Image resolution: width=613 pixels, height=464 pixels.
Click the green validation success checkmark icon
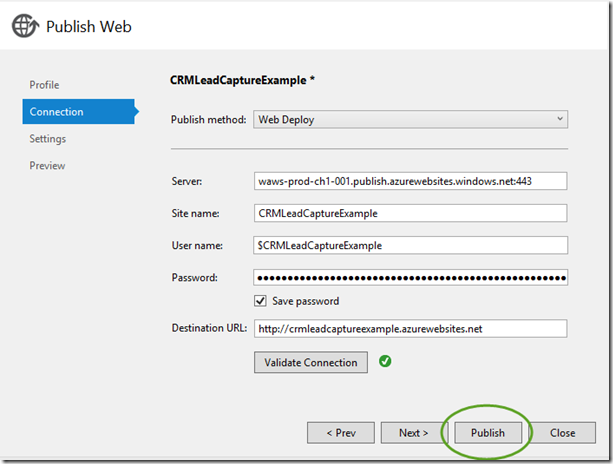click(385, 361)
